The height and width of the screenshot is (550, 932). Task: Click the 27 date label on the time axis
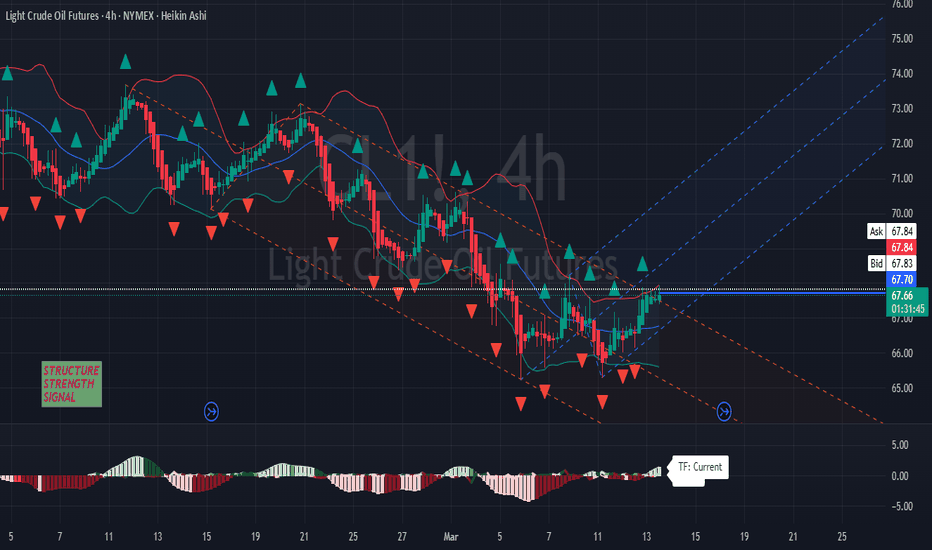click(x=402, y=537)
